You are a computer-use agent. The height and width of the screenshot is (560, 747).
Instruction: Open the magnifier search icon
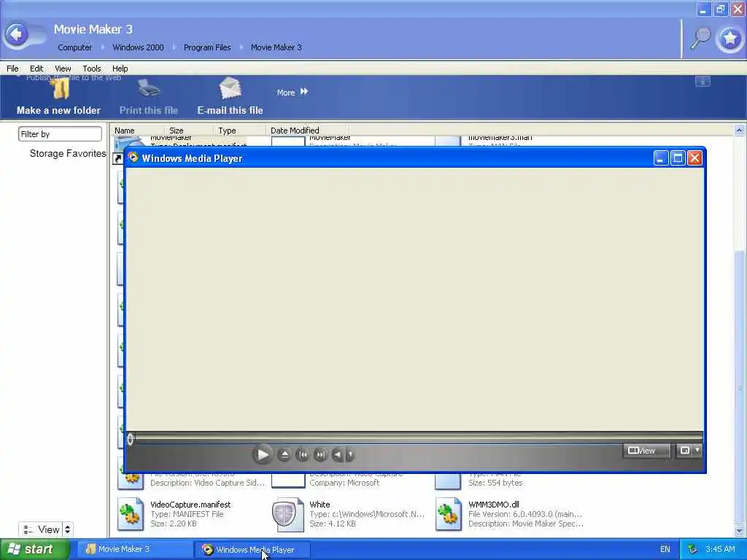[701, 38]
